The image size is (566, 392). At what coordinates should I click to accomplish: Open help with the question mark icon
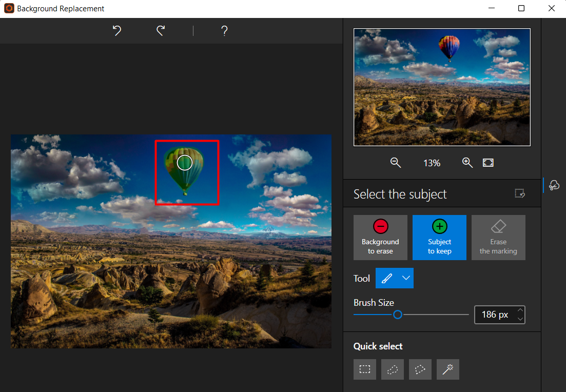tap(224, 31)
